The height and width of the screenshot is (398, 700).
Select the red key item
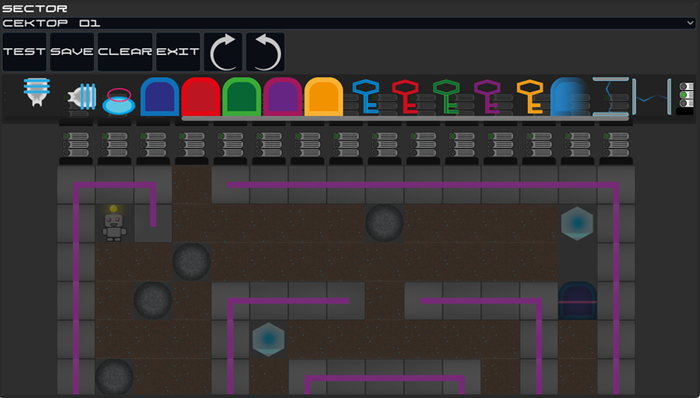coord(405,96)
